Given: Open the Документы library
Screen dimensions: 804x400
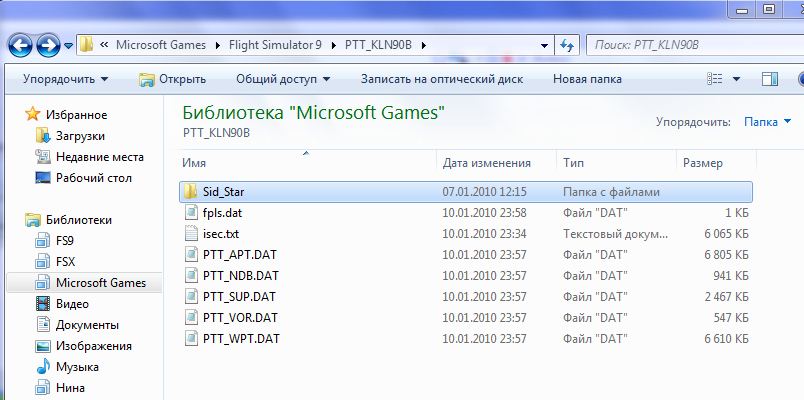Looking at the screenshot, I should [x=87, y=325].
